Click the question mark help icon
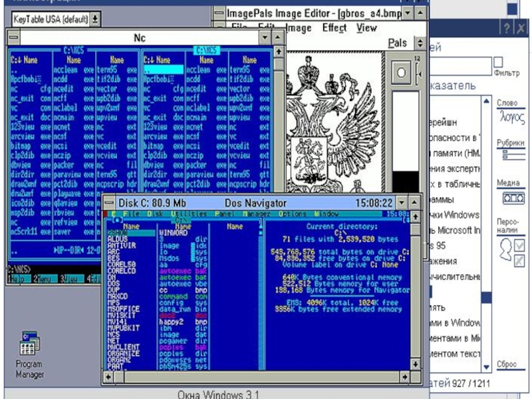This screenshot has height=399, width=532. 506,28
